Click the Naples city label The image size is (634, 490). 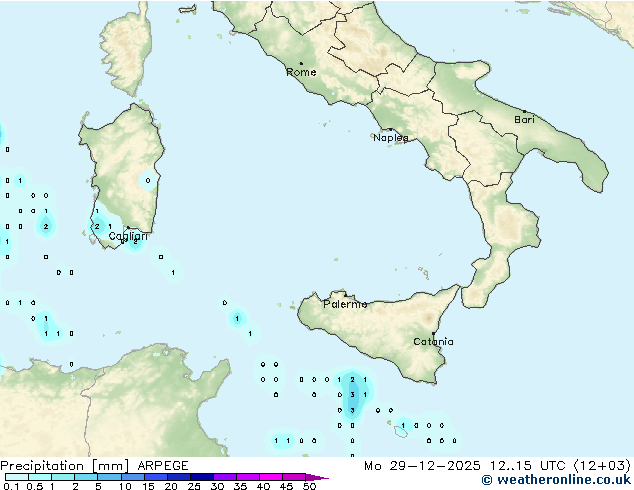point(391,138)
